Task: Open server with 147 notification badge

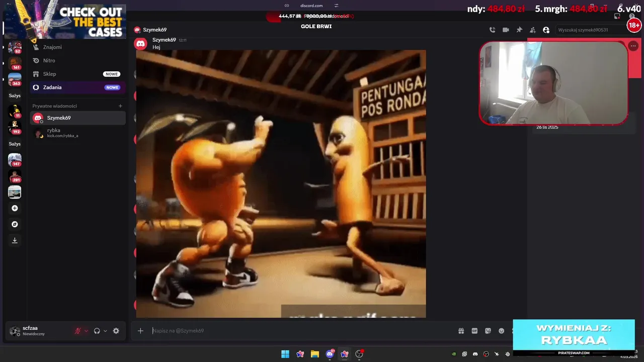Action: click(15, 160)
